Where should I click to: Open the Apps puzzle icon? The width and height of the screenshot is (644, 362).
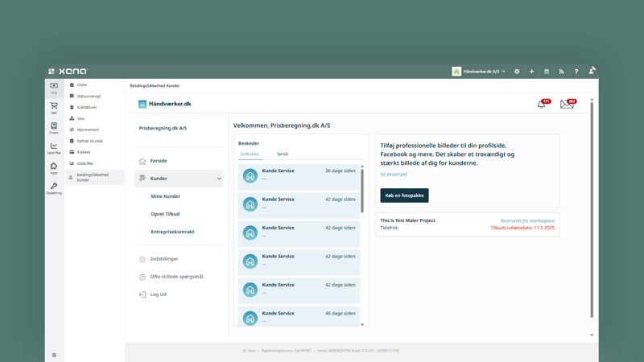coord(54,168)
